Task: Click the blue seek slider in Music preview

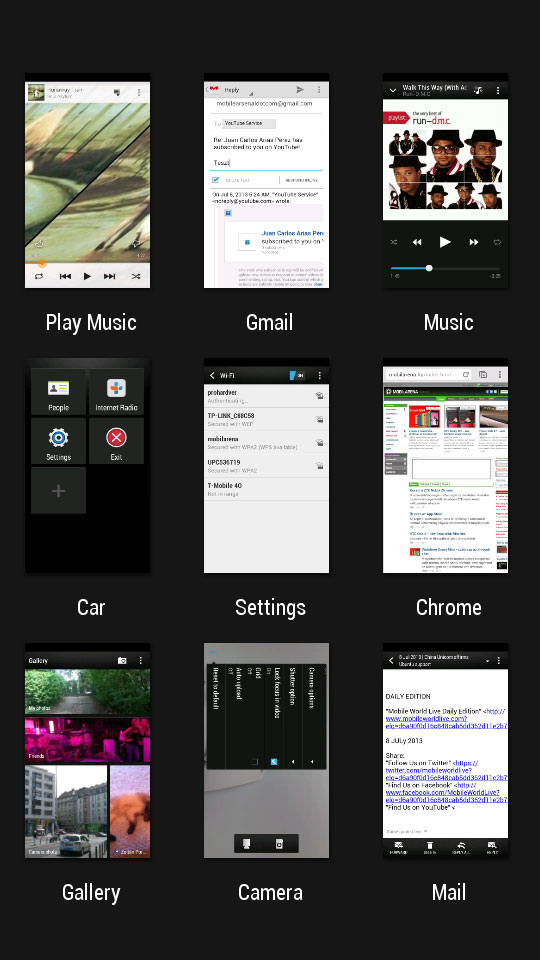Action: coord(445,268)
